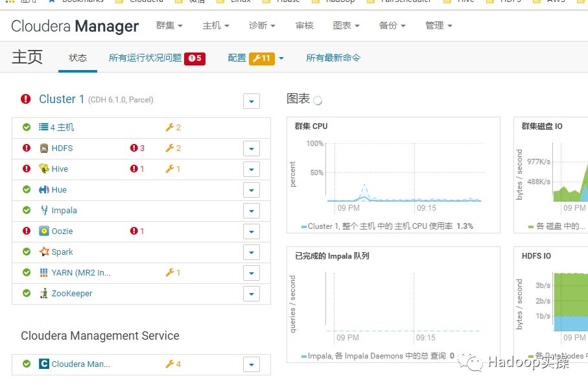This screenshot has width=588, height=389.
Task: Open the 诊断 menu
Action: click(x=262, y=25)
